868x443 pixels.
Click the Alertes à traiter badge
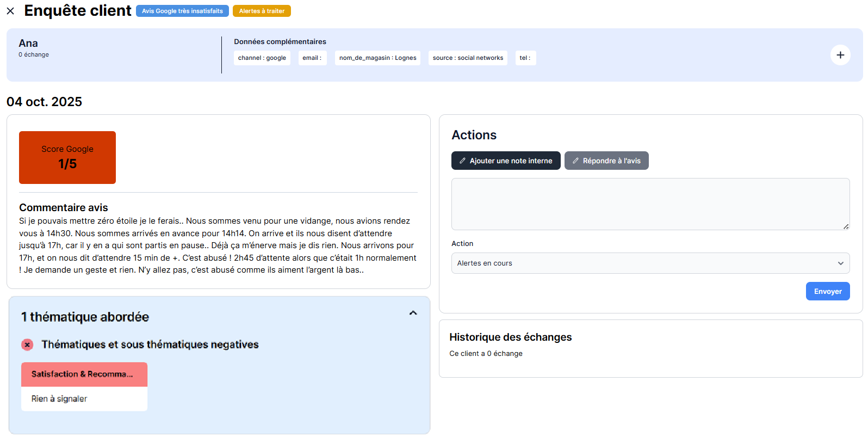coord(262,11)
